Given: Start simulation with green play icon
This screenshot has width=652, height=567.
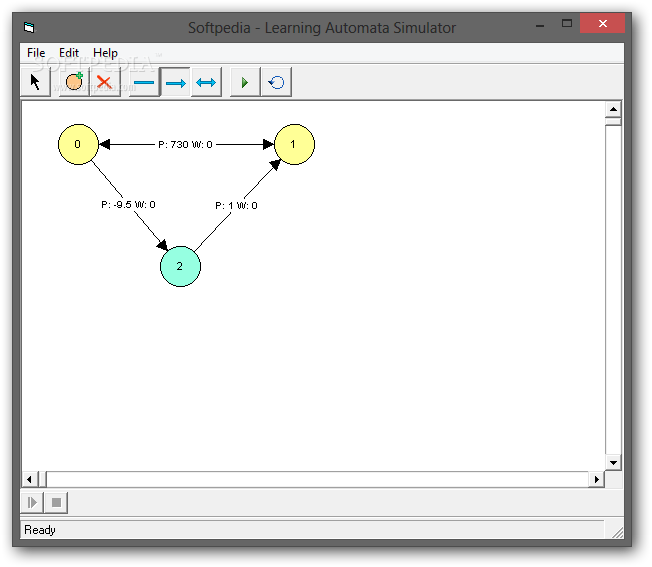Looking at the screenshot, I should tap(245, 82).
